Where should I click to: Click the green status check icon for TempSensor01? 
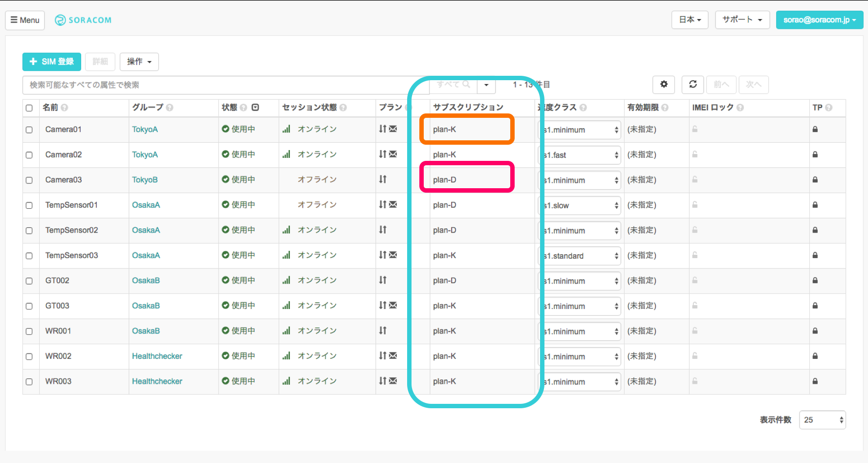point(225,205)
